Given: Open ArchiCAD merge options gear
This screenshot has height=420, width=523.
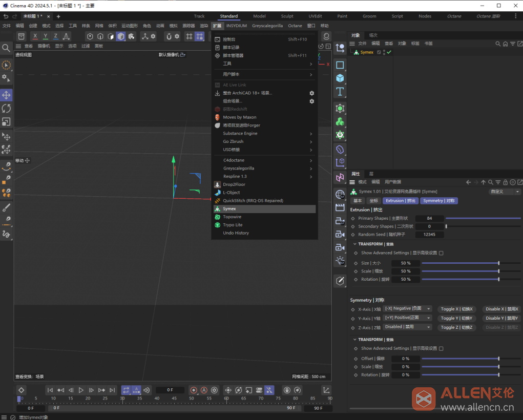Looking at the screenshot, I should [x=311, y=93].
